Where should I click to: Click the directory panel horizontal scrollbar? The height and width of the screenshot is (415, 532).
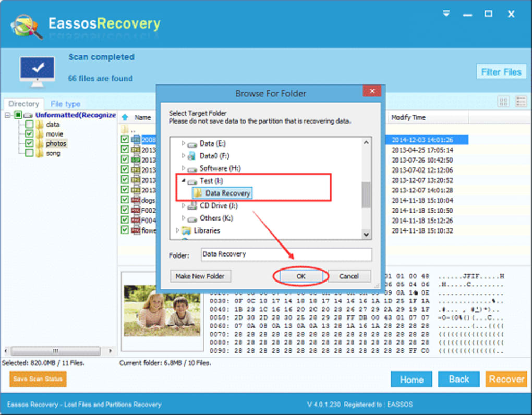56,350
